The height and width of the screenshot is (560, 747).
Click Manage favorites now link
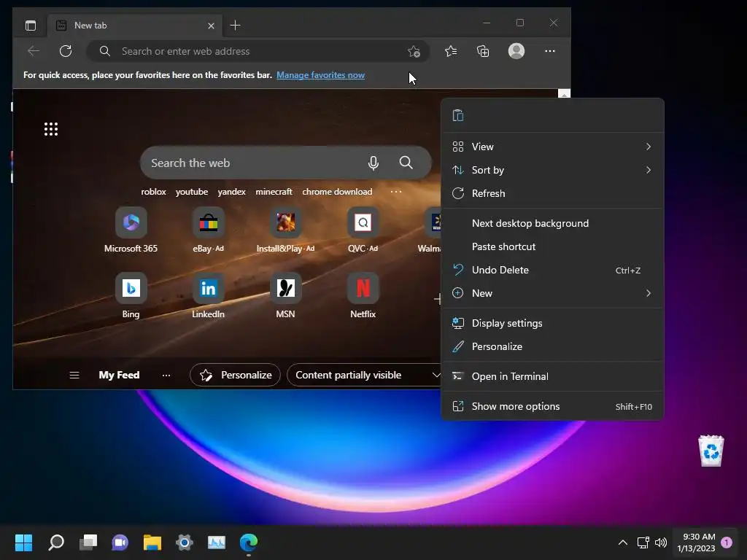(321, 75)
